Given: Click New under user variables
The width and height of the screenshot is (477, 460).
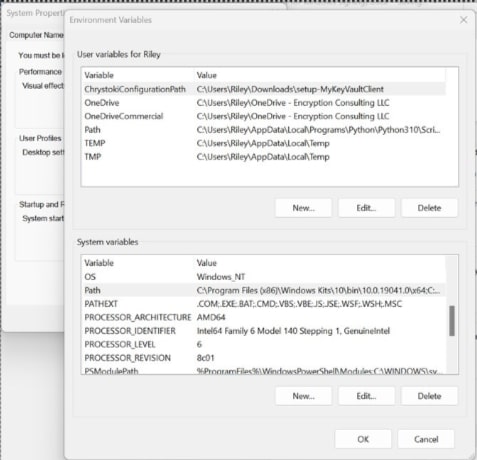Looking at the screenshot, I should point(303,208).
